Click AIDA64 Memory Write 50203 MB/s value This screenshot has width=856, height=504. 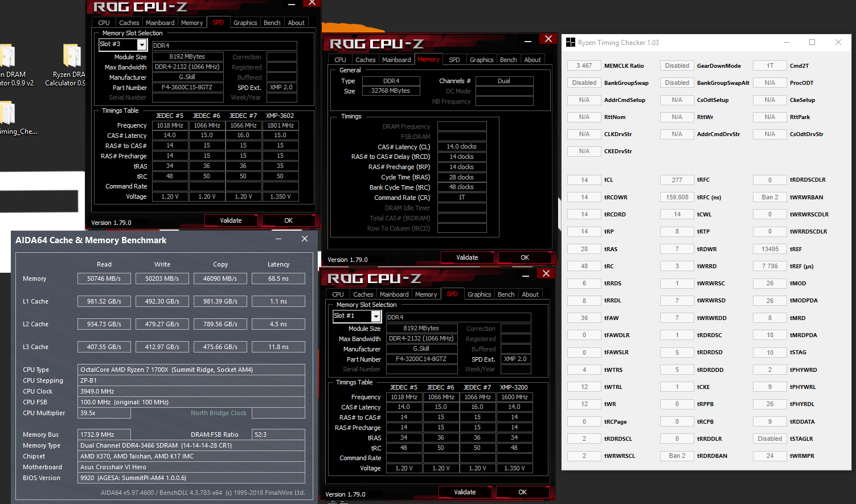point(162,278)
